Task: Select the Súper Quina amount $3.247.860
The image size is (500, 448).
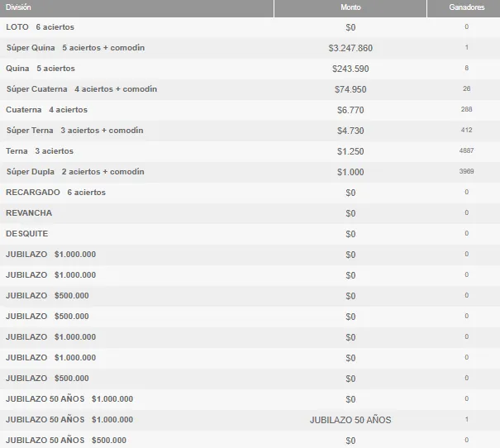Action: 350,48
